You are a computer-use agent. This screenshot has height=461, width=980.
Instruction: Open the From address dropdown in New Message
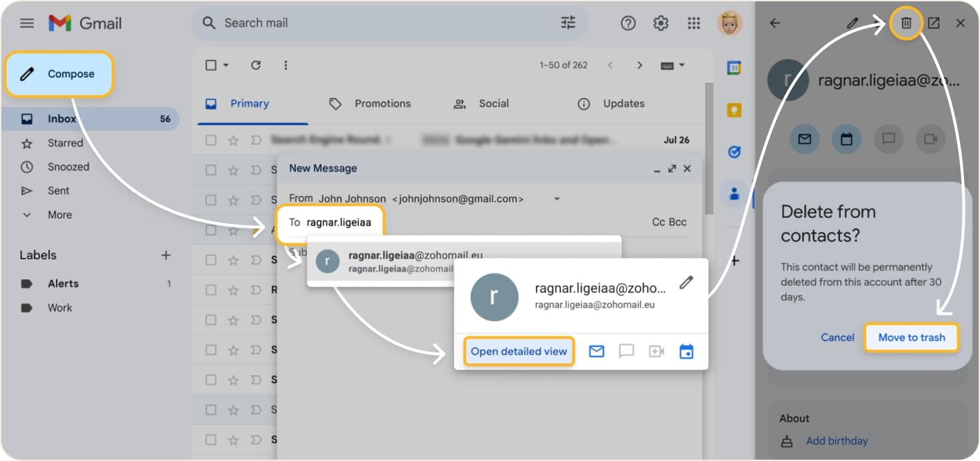point(557,198)
